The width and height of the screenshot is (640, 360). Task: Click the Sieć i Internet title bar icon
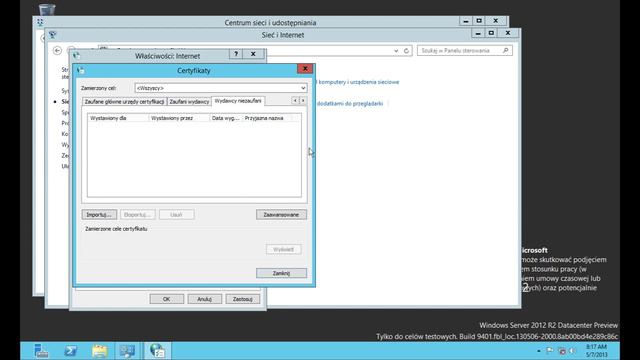[52, 35]
